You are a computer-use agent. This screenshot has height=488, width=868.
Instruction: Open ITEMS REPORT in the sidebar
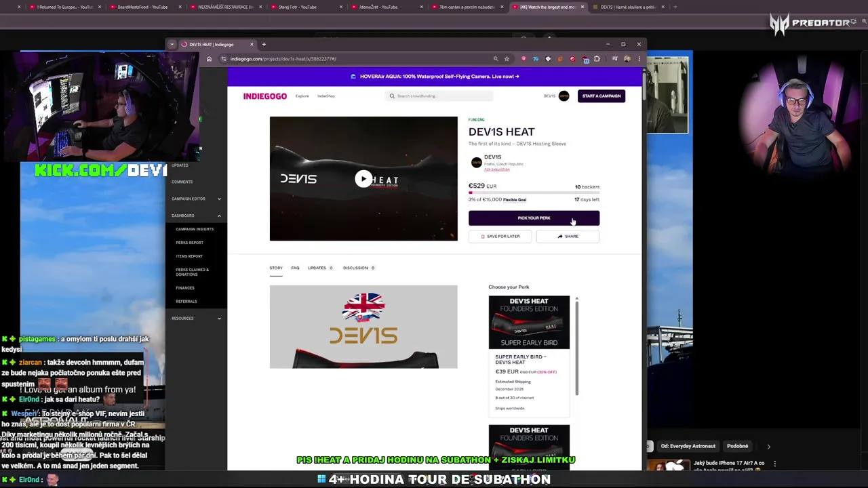[x=189, y=256]
